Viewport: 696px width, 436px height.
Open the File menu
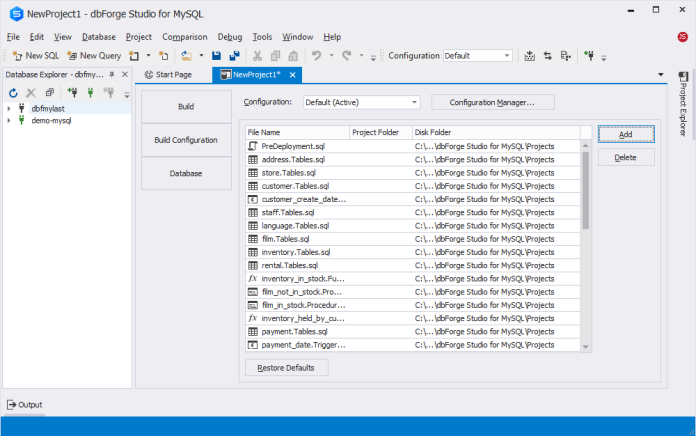(13, 37)
